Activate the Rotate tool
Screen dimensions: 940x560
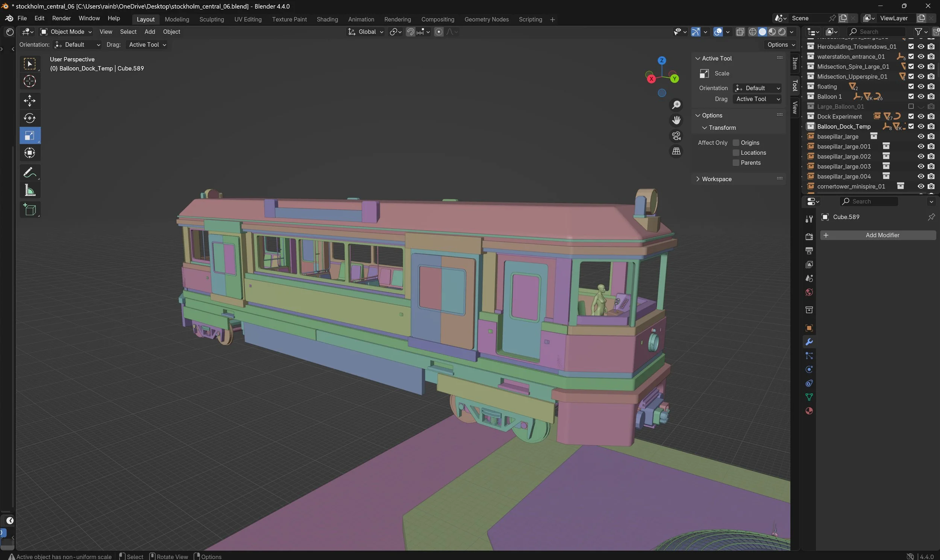click(x=29, y=118)
